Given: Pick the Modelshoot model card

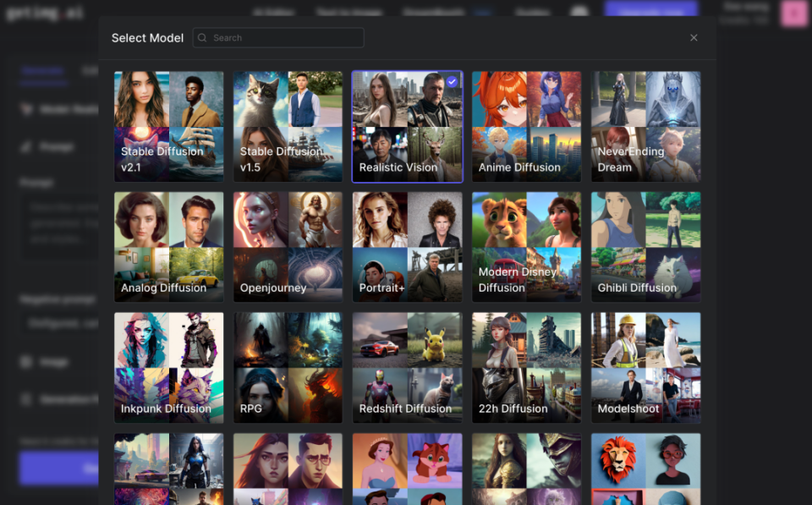Looking at the screenshot, I should pyautogui.click(x=645, y=368).
